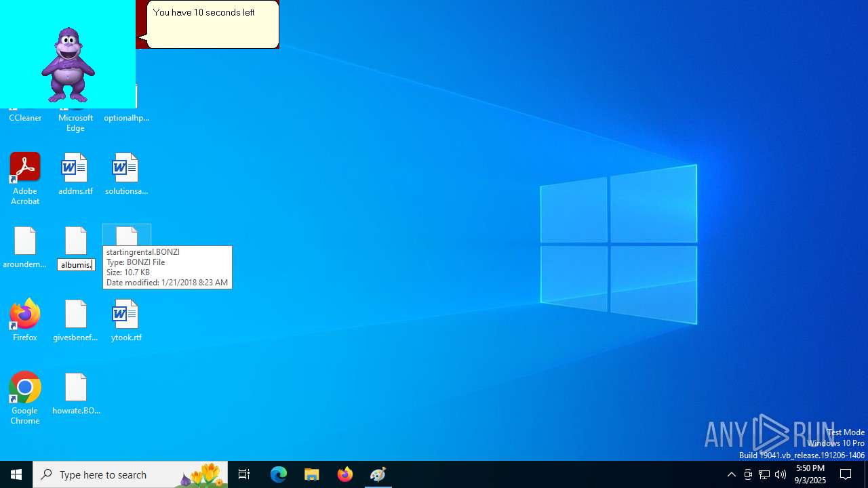Click the running Bonzi app taskbar icon

pyautogui.click(x=378, y=474)
